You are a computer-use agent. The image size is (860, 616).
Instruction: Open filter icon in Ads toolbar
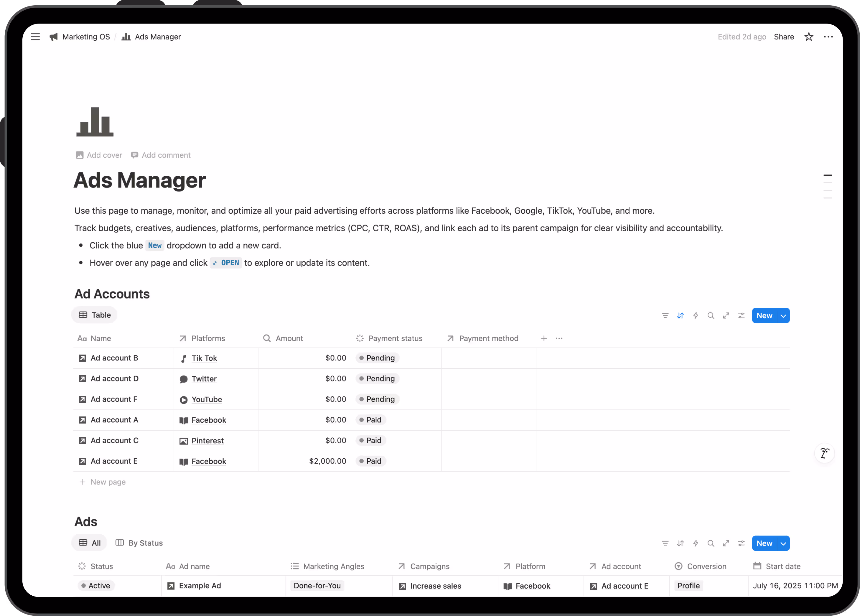[x=665, y=543]
